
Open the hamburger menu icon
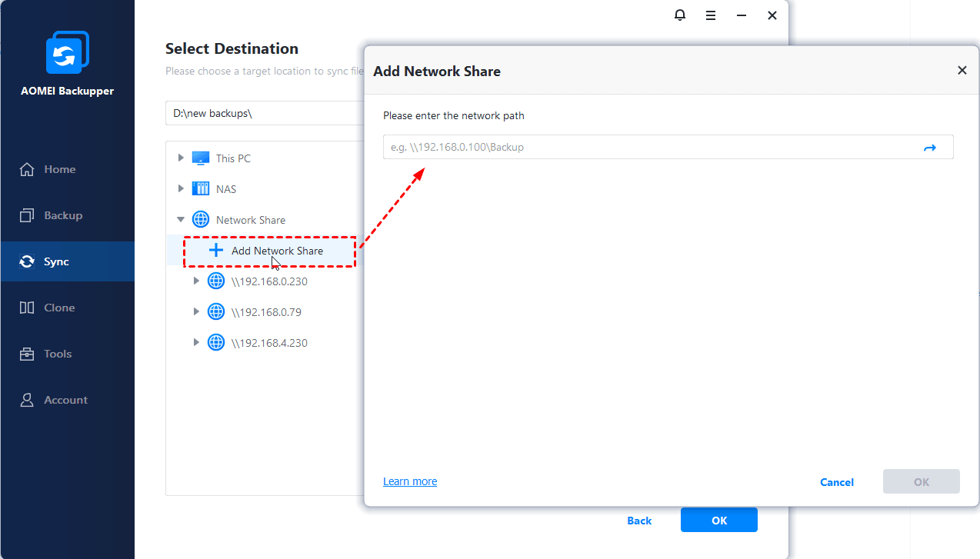coord(711,15)
